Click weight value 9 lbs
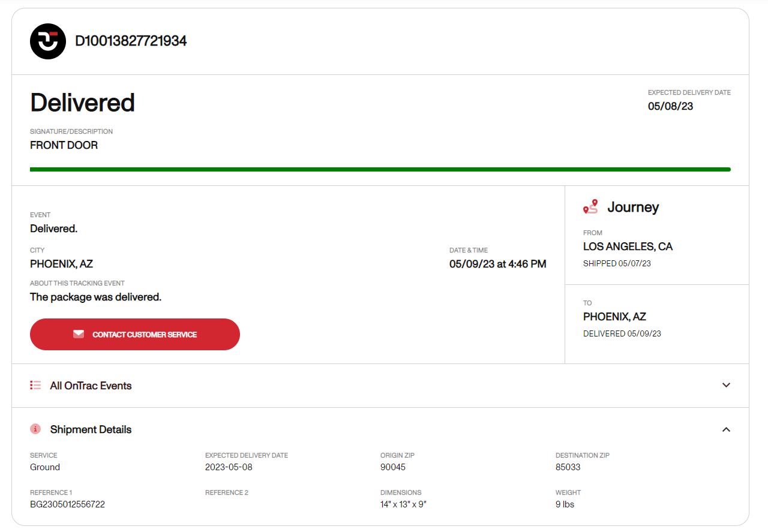 [565, 504]
